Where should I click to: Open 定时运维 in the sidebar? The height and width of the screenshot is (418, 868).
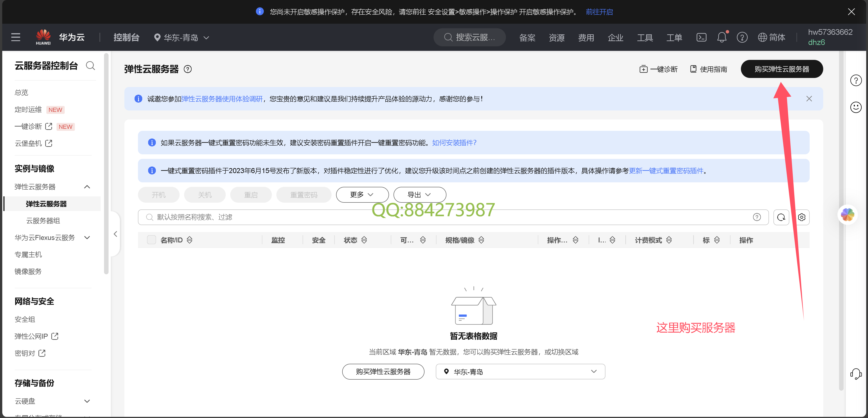(x=28, y=109)
